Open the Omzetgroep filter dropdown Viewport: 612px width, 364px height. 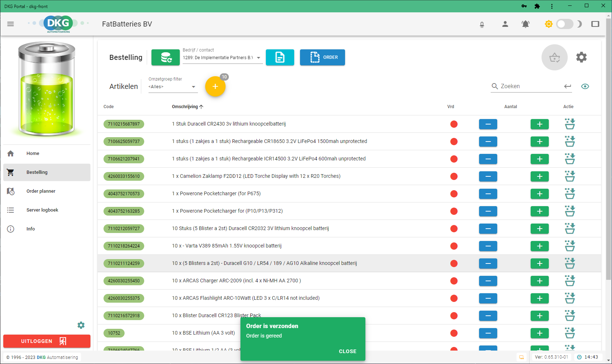click(173, 87)
